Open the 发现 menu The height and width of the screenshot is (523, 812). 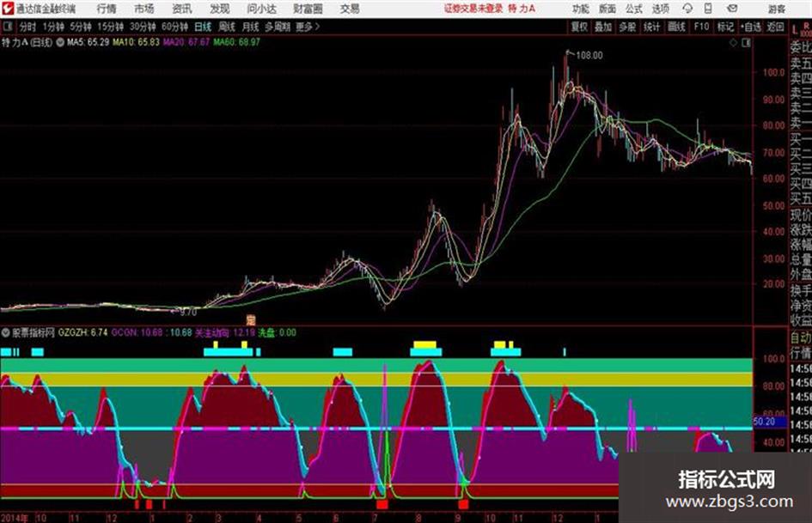(x=220, y=9)
